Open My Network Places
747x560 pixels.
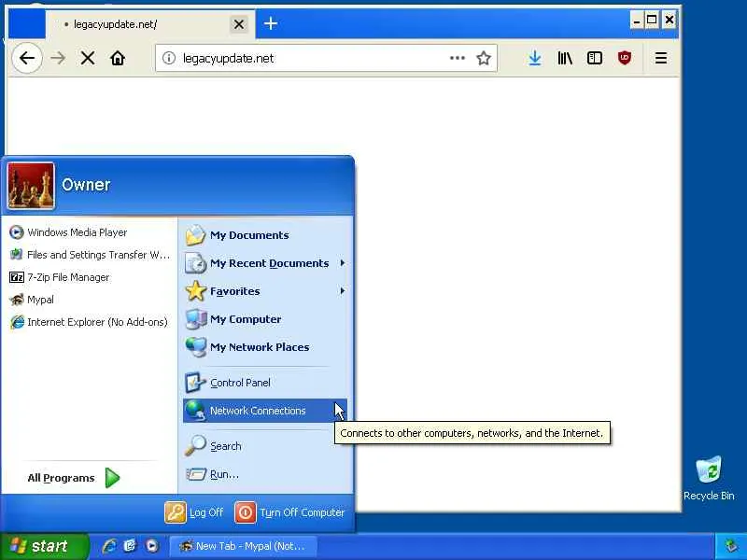click(x=265, y=347)
